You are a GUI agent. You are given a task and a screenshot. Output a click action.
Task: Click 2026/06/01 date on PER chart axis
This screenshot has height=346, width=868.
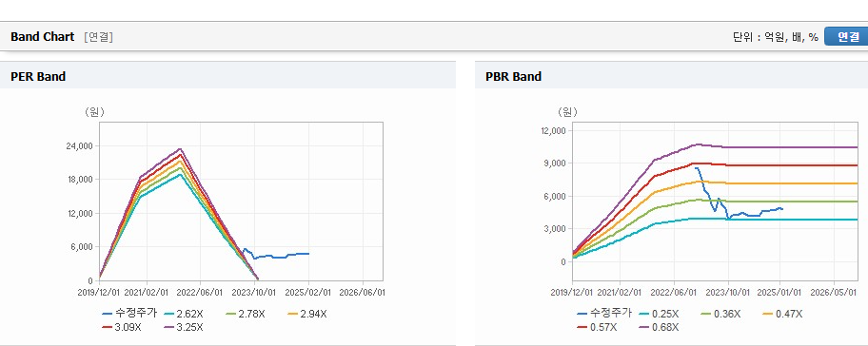click(x=364, y=292)
